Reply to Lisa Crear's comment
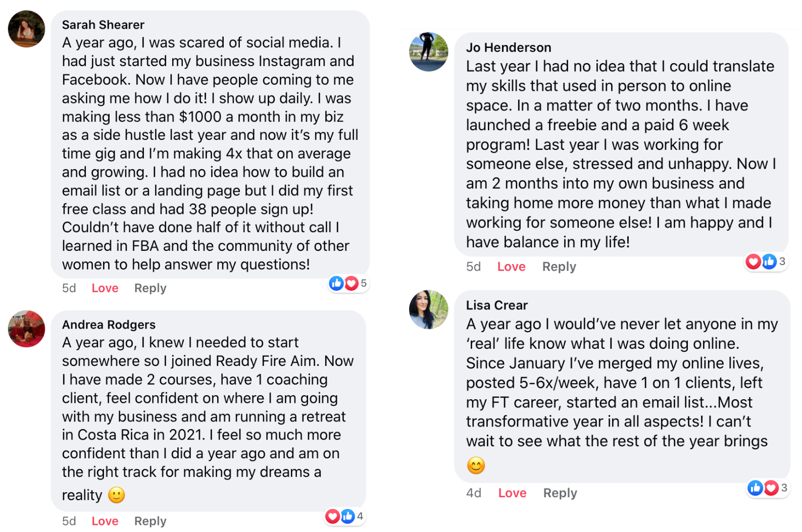The height and width of the screenshot is (532, 802). 560,493
